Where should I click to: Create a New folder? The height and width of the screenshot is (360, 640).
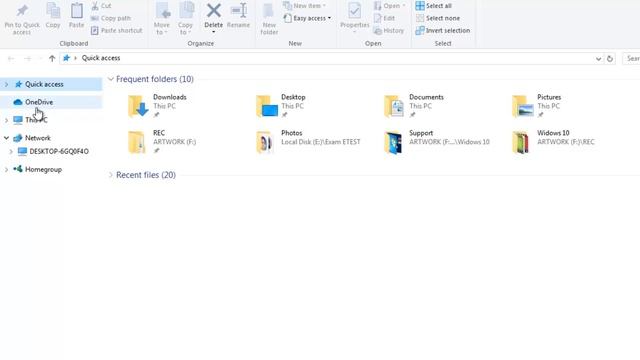tap(269, 19)
